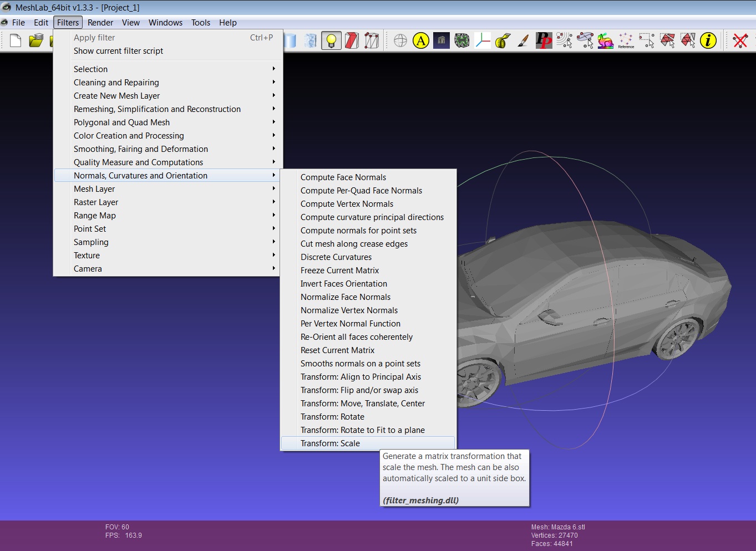Expand the Point Set submenu
The height and width of the screenshot is (551, 756).
point(90,228)
